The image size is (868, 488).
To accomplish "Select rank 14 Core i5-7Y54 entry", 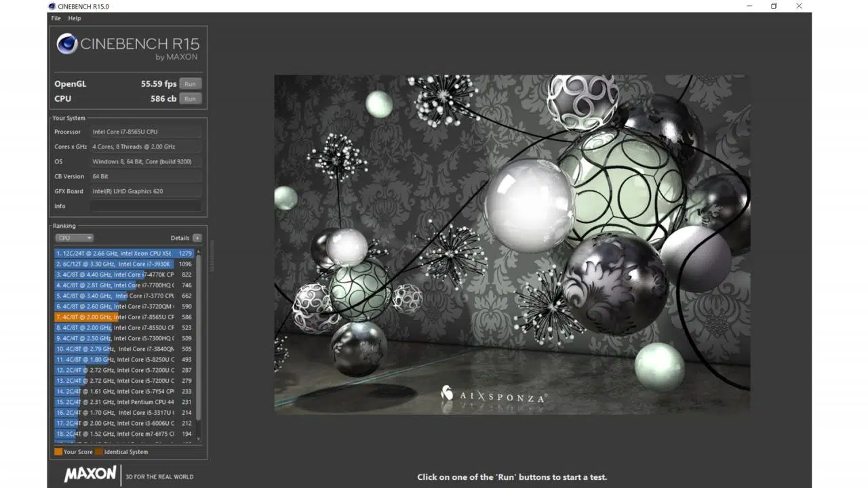I will pyautogui.click(x=125, y=391).
